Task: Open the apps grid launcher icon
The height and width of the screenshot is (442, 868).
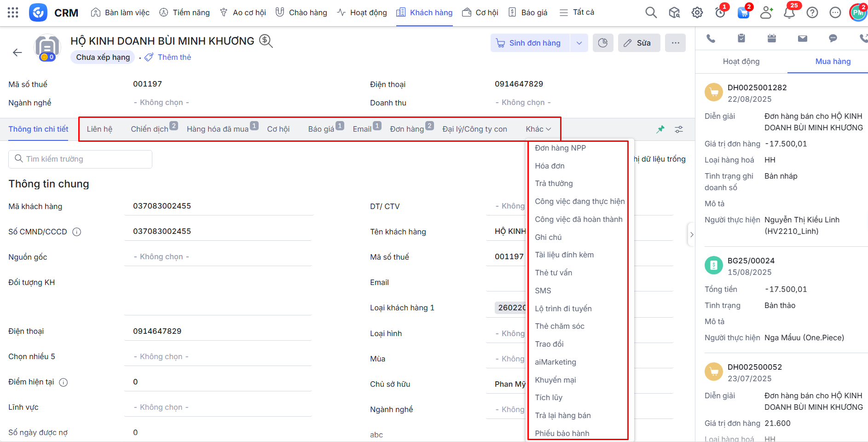Action: [13, 12]
